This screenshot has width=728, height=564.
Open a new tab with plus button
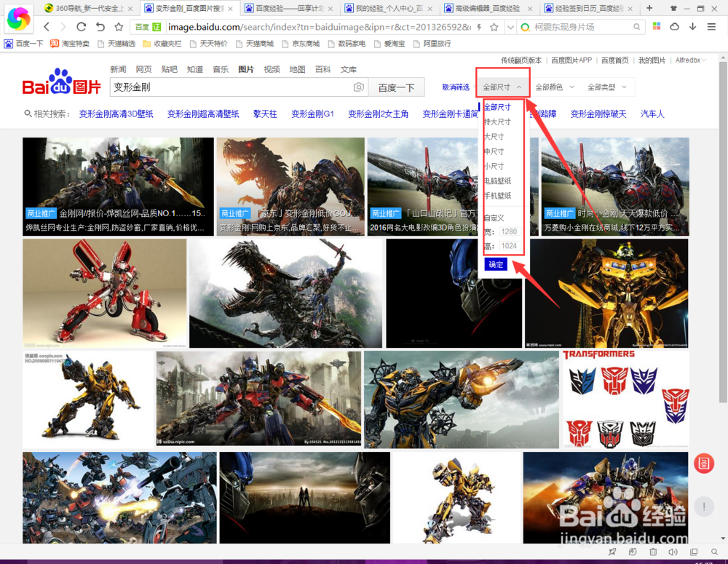(649, 8)
